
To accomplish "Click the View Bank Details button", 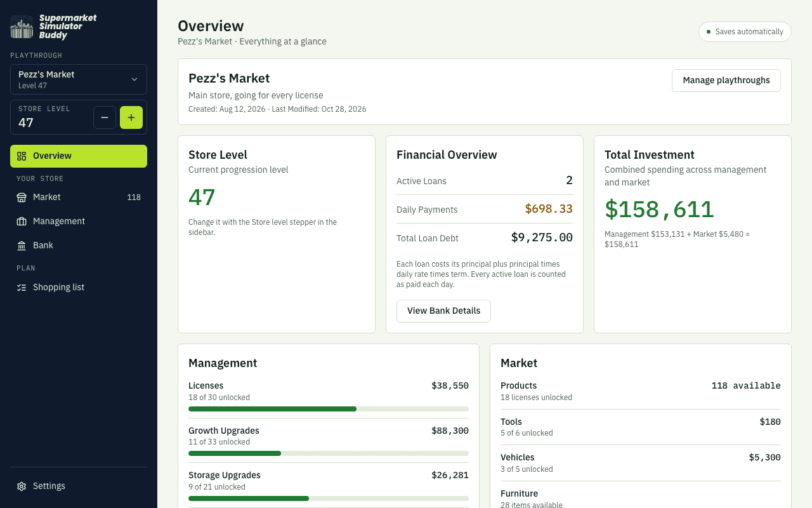I will [x=443, y=311].
